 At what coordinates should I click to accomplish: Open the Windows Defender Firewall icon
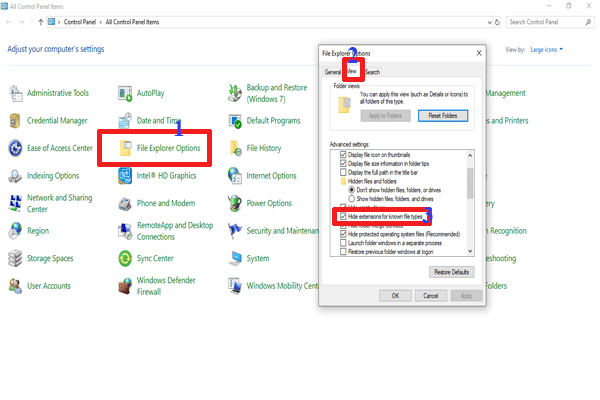pyautogui.click(x=125, y=286)
